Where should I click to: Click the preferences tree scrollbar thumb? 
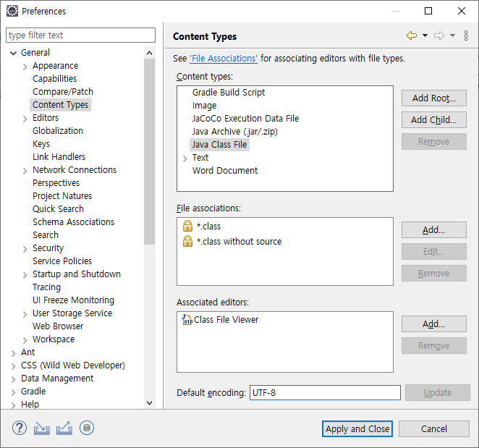pyautogui.click(x=149, y=151)
